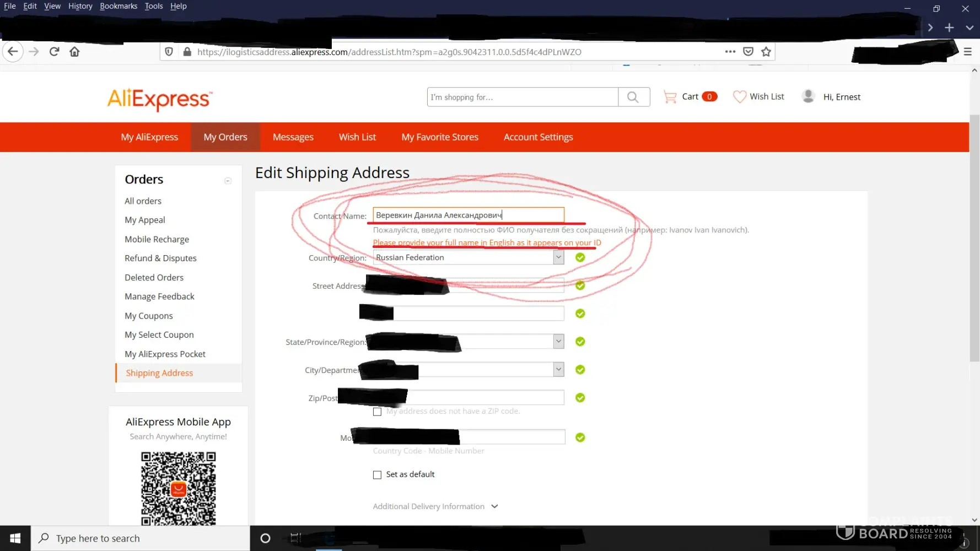
Task: List all tabs dropdown arrow
Action: pos(970,28)
